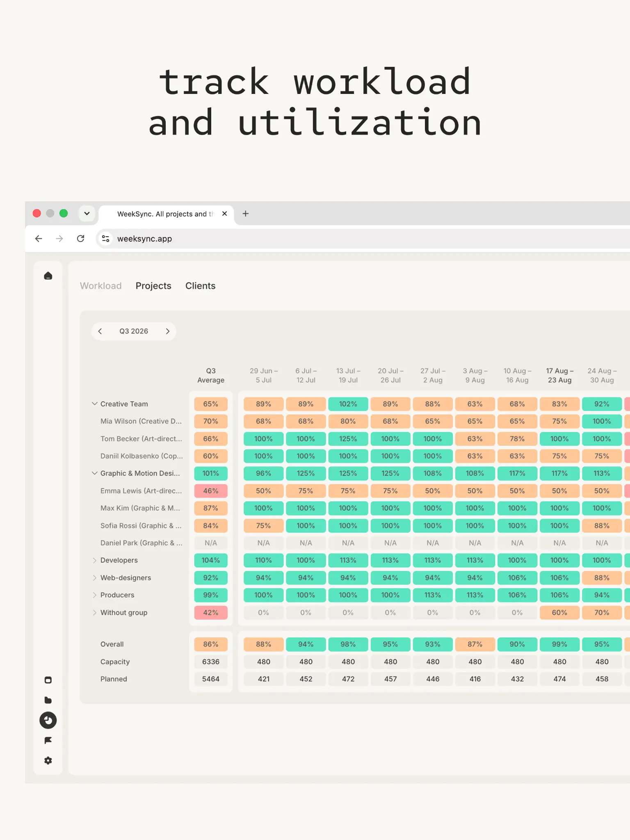Open the tab list dropdown arrow
Screen dimensions: 630x840
click(x=87, y=214)
